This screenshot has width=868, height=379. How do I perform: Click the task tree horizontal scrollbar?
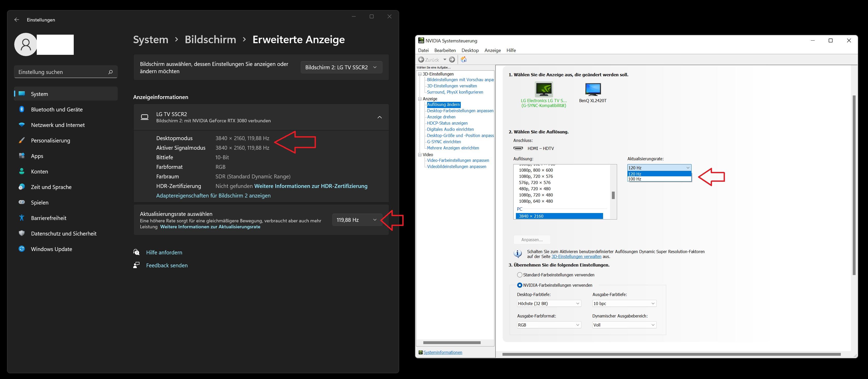coord(451,343)
